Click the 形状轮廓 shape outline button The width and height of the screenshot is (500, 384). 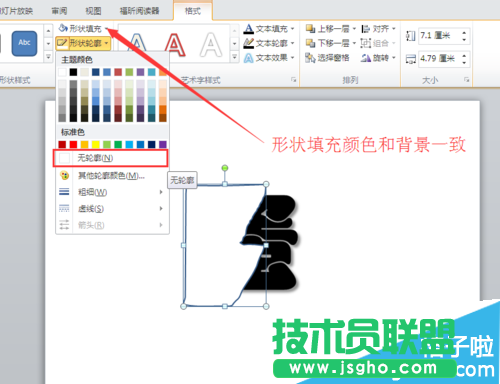(83, 43)
